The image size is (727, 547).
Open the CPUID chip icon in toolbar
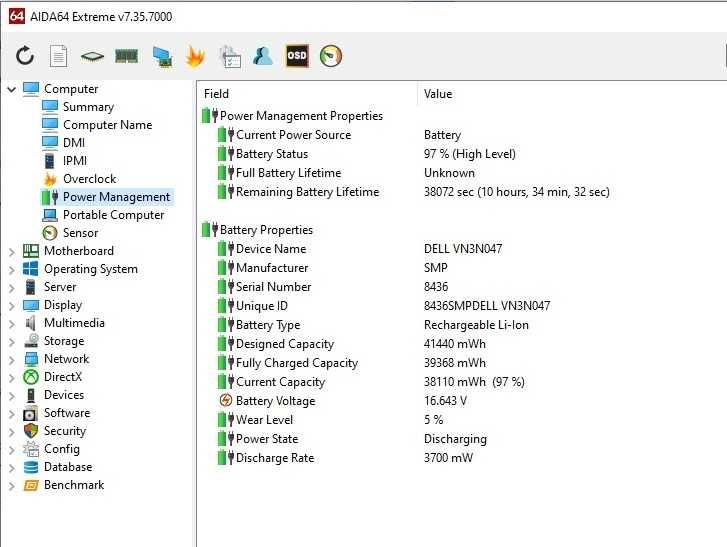coord(92,57)
